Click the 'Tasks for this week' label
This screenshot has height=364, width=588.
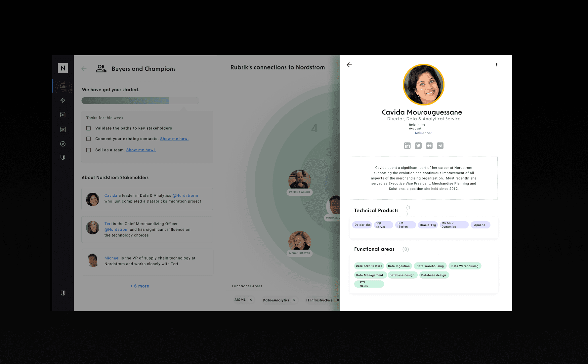coord(105,118)
